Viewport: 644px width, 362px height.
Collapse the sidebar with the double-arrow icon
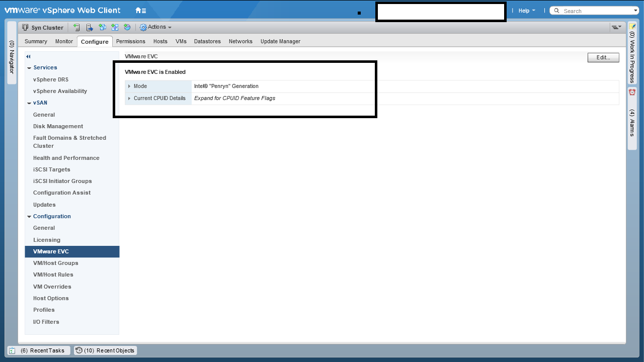coord(29,57)
